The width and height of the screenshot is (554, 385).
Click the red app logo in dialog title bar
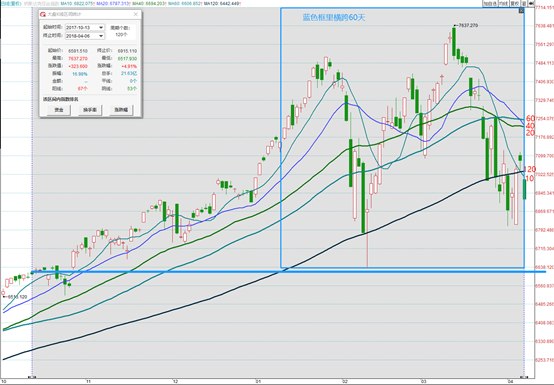click(43, 14)
